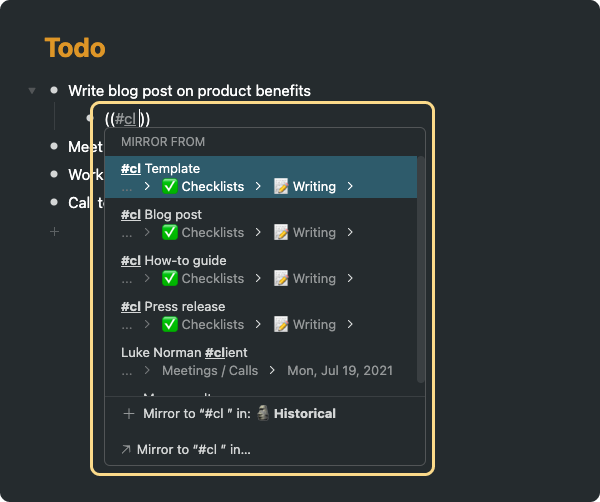Click the plus icon beside "Mirror to #cl in: Historical"
The height and width of the screenshot is (502, 600).
coord(128,413)
